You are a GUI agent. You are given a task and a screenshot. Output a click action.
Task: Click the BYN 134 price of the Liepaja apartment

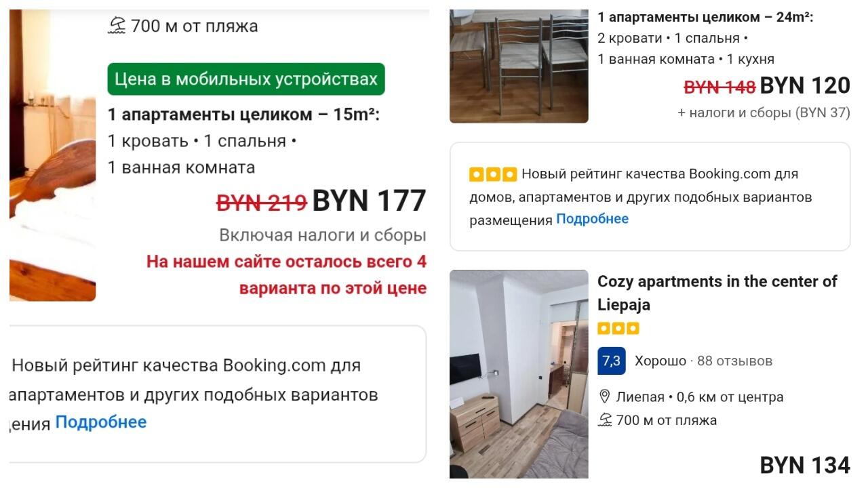(805, 465)
